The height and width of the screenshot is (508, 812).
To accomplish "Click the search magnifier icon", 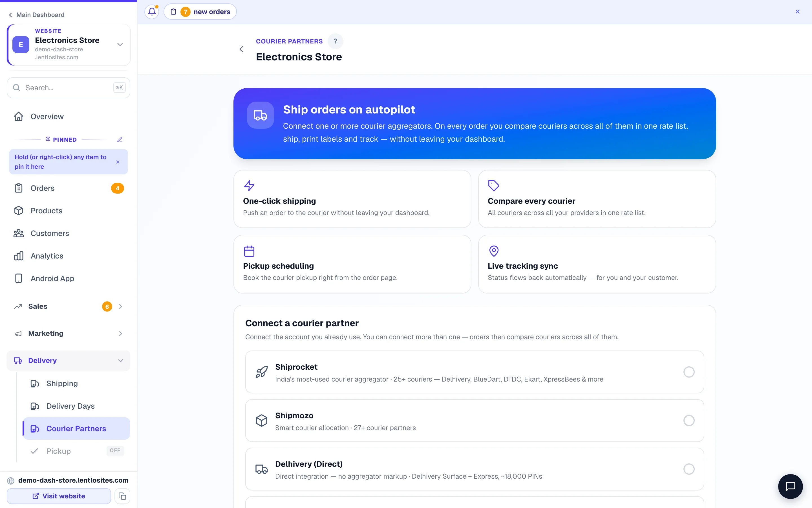I will coord(16,88).
